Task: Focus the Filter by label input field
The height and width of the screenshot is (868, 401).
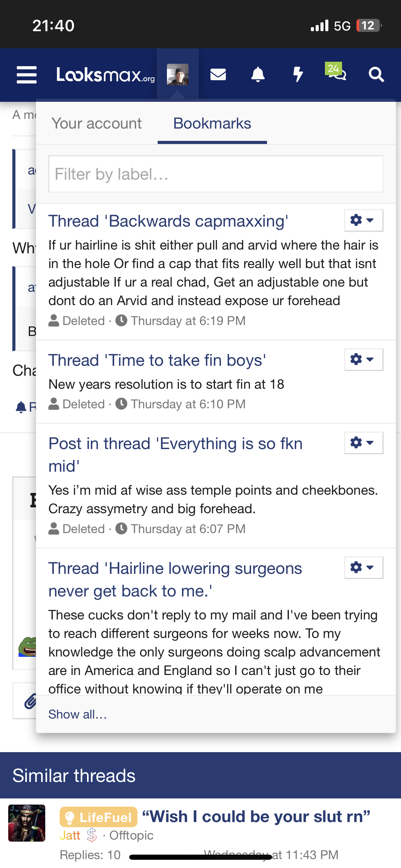Action: point(216,174)
